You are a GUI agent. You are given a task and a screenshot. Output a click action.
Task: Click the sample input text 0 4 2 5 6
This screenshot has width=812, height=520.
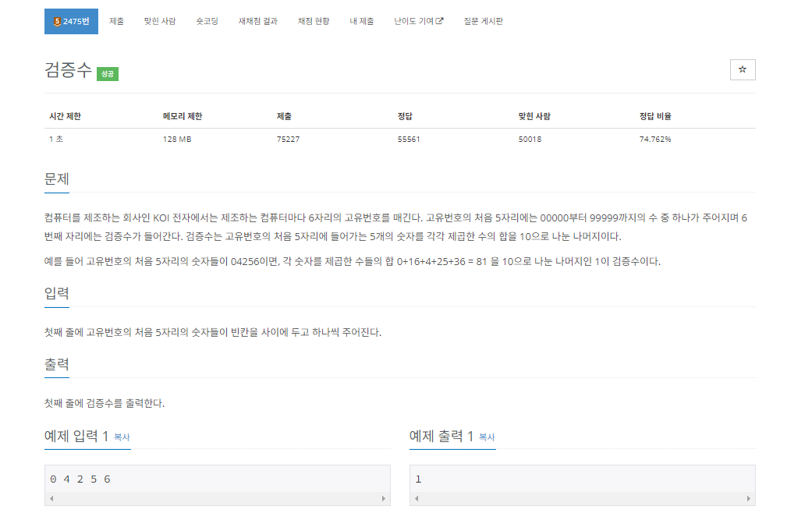pos(80,479)
